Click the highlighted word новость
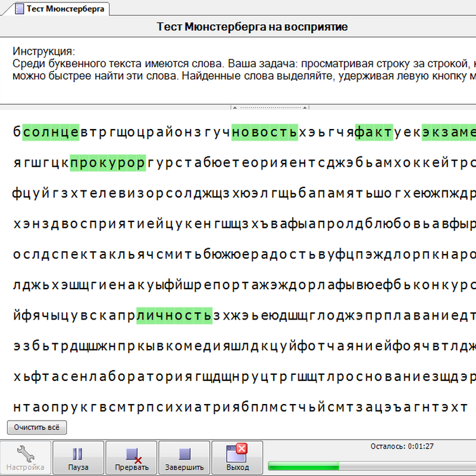The image size is (476, 476). tap(264, 132)
